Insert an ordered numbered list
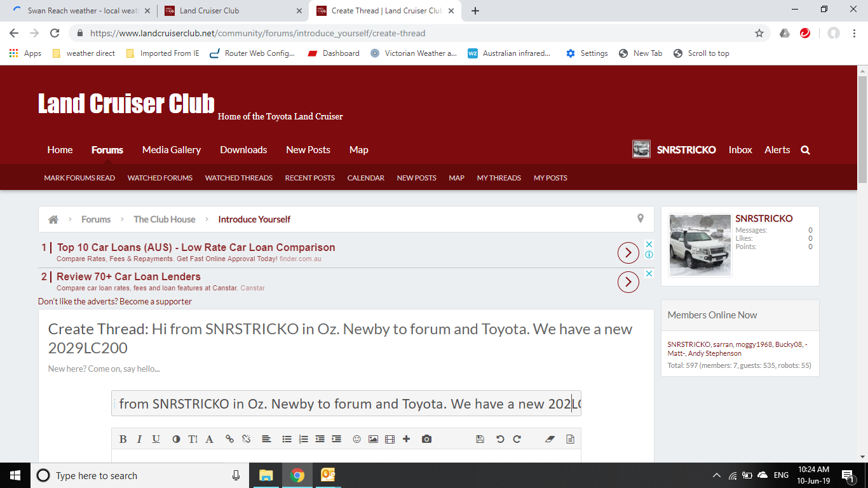This screenshot has width=868, height=488. (304, 439)
